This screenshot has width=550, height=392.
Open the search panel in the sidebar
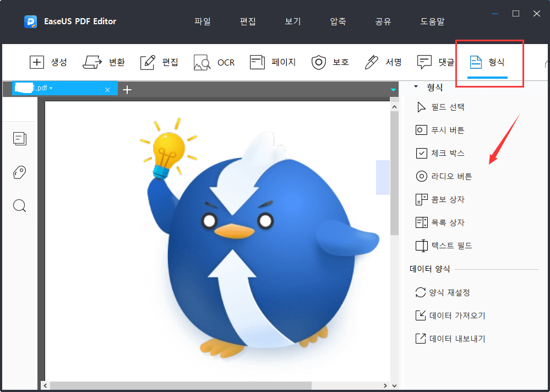[x=19, y=205]
